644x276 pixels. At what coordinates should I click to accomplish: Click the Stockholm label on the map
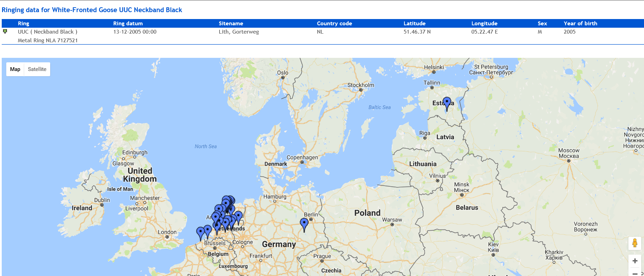click(361, 85)
